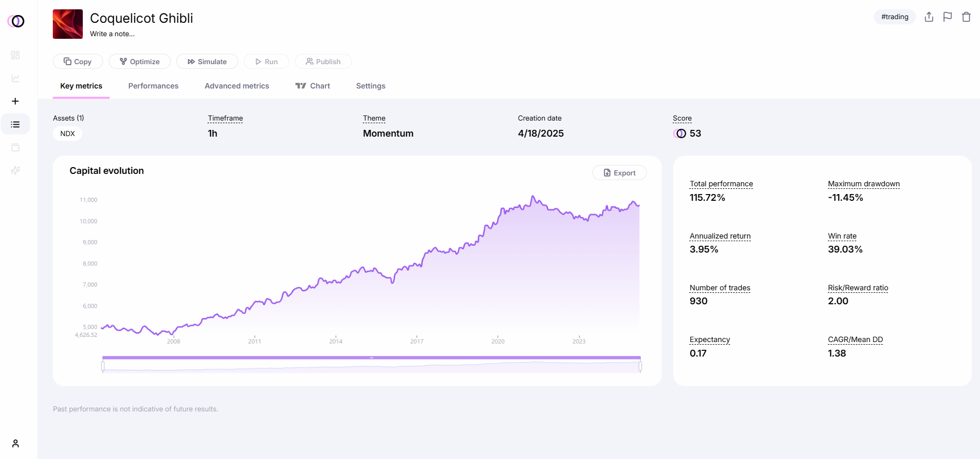980x459 pixels.
Task: Click the flag icon at top right
Action: (947, 17)
